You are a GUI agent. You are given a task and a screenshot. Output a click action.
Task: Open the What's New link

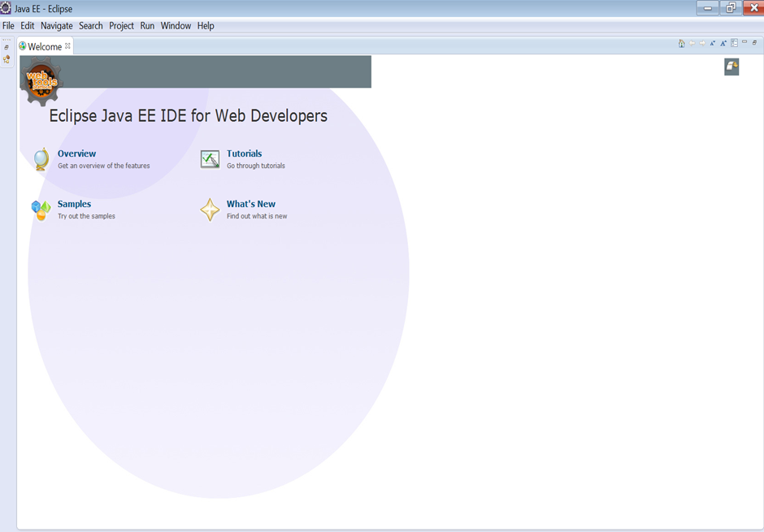coord(251,204)
